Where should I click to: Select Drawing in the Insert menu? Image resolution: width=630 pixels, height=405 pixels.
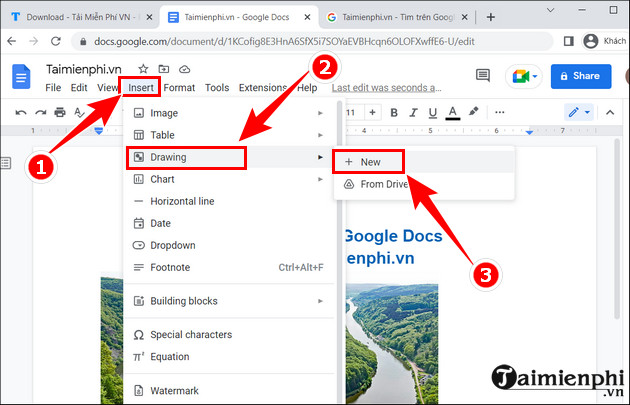tap(229, 157)
